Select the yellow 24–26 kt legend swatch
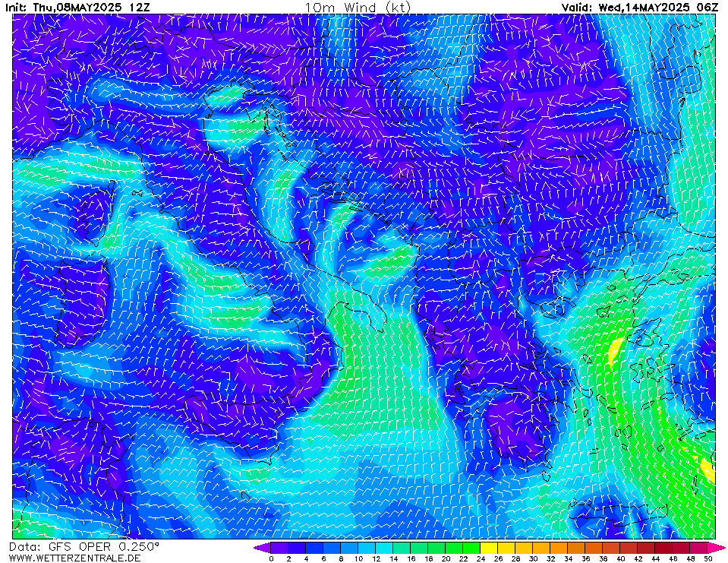This screenshot has width=728, height=563. 490,548
